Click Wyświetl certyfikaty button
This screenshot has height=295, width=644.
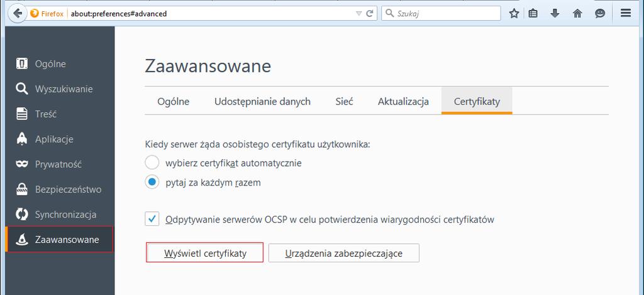pos(204,253)
